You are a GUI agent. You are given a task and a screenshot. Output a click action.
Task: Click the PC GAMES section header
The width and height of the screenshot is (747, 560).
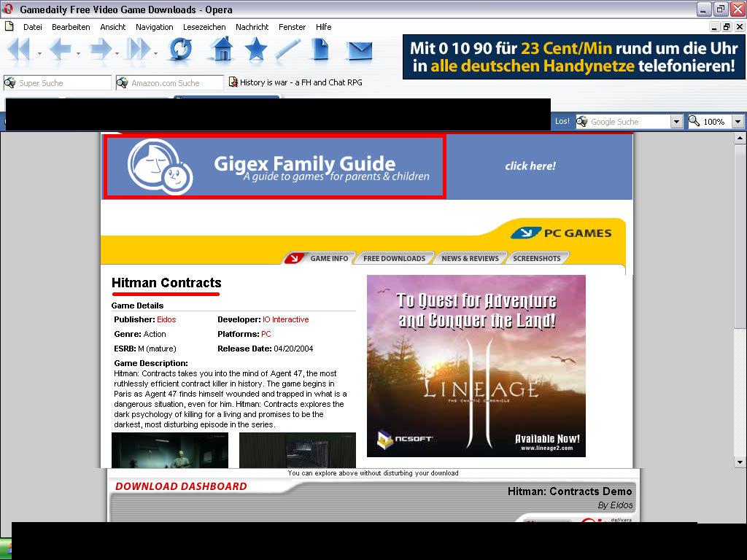(562, 233)
